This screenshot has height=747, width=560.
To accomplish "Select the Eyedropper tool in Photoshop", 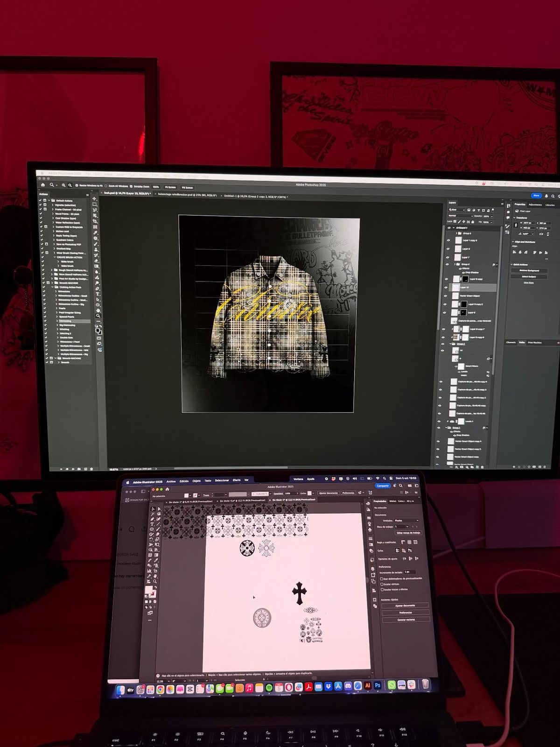I will pos(95,233).
